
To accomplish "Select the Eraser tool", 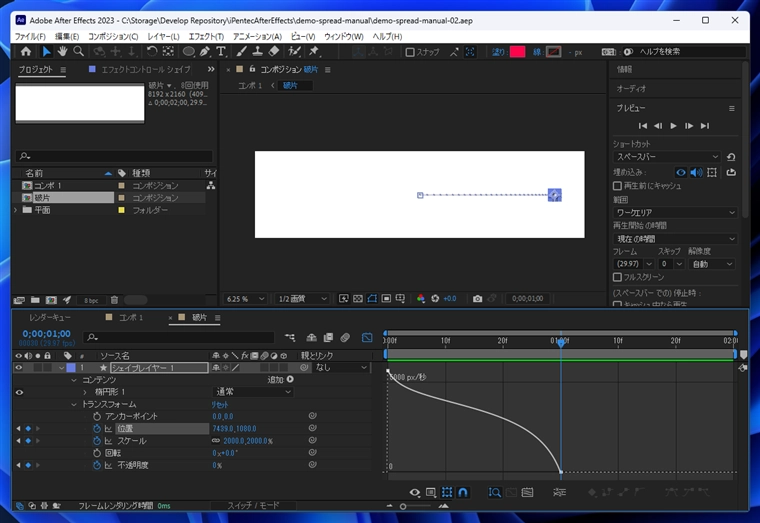I will 274,51.
